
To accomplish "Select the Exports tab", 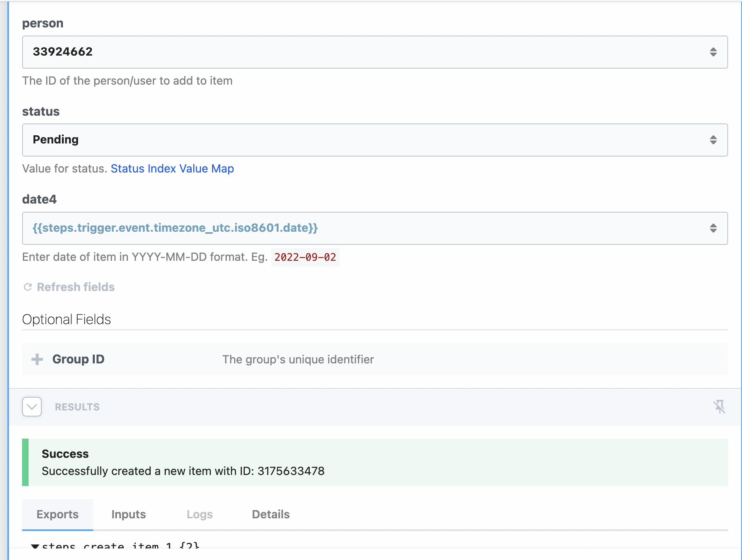I will click(57, 514).
